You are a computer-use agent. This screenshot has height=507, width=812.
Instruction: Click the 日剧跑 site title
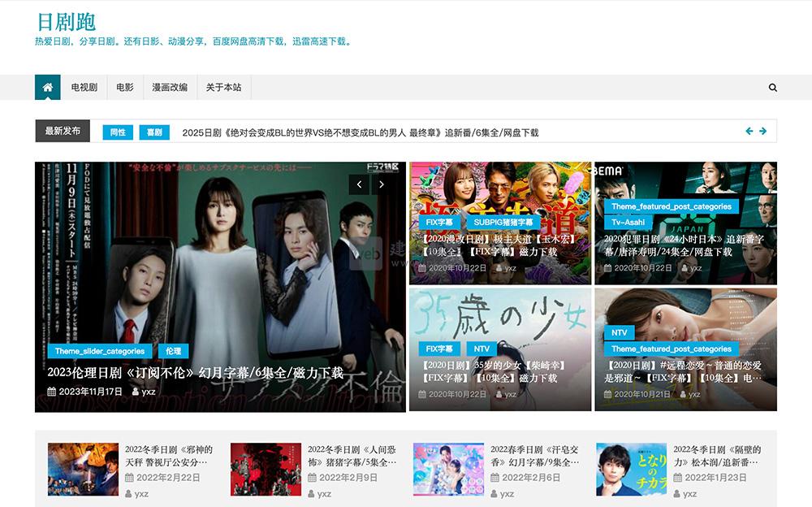[x=67, y=23]
